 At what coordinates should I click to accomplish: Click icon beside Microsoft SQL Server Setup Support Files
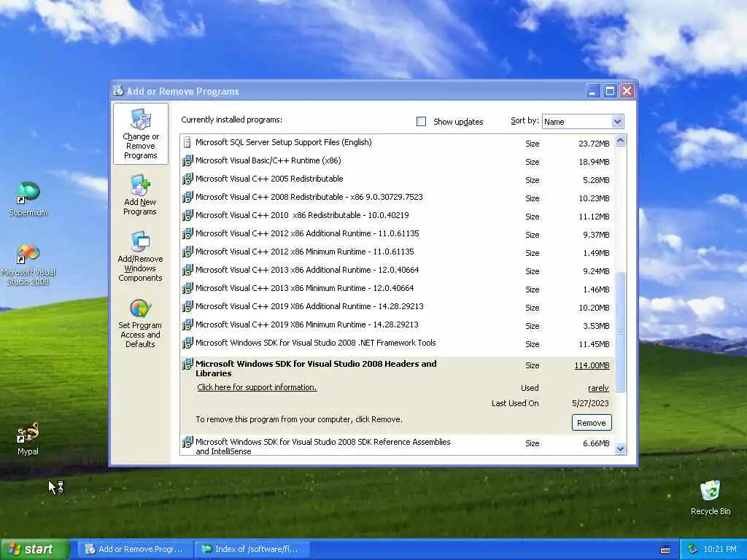(187, 142)
